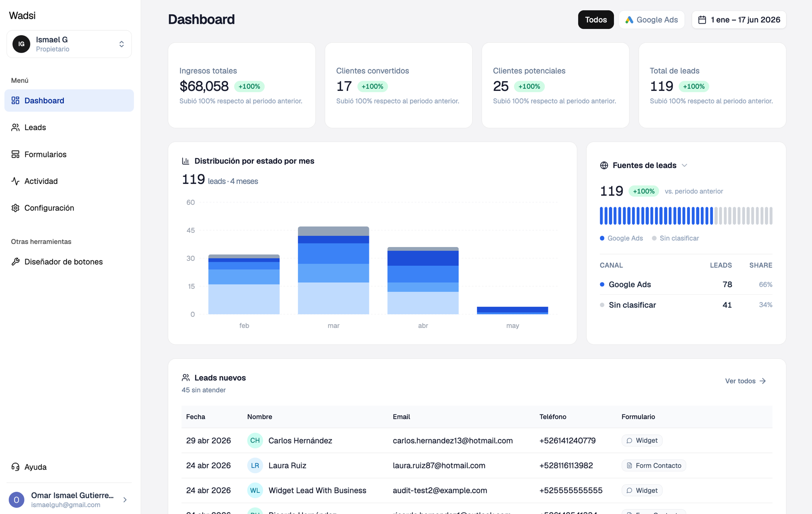The width and height of the screenshot is (812, 514).
Task: Click Laura Ruiz name
Action: click(x=287, y=466)
